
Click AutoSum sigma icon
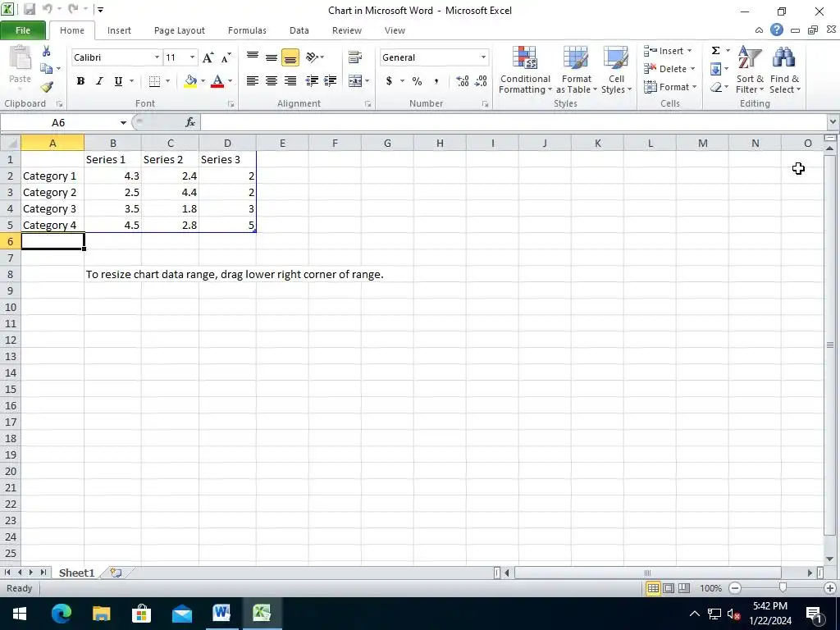[x=715, y=51]
